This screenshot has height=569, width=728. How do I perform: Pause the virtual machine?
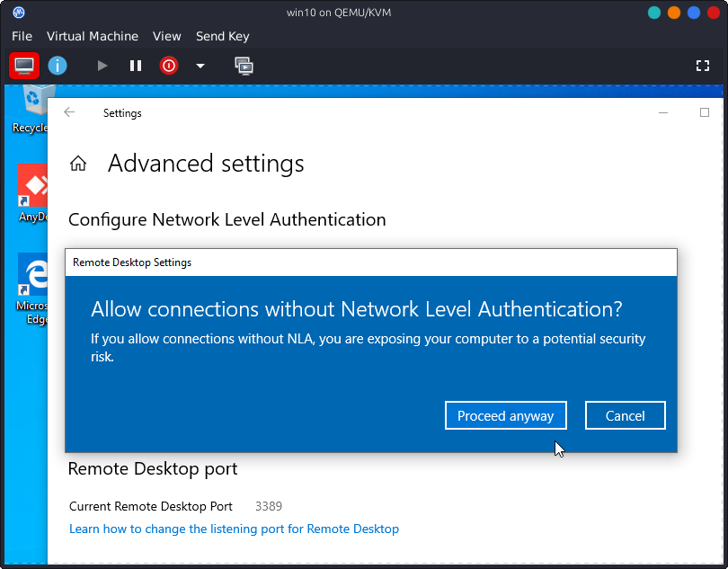[136, 66]
